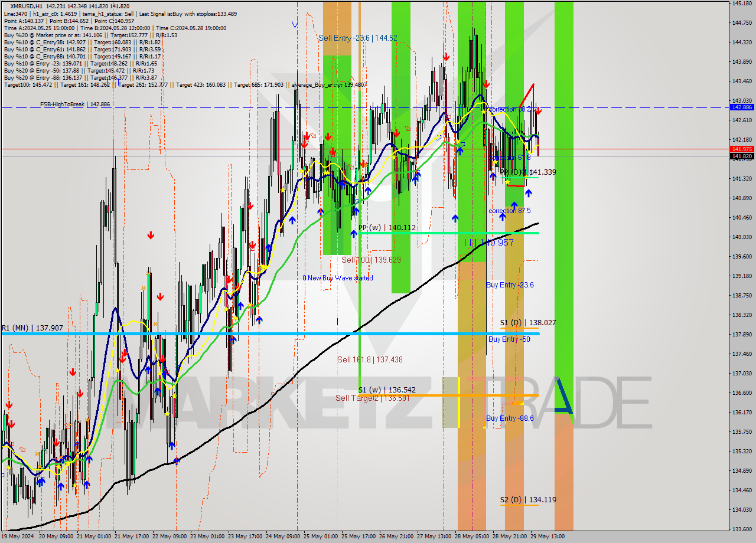Click the 144.320 price axis value
The width and height of the screenshot is (756, 543).
pyautogui.click(x=742, y=42)
